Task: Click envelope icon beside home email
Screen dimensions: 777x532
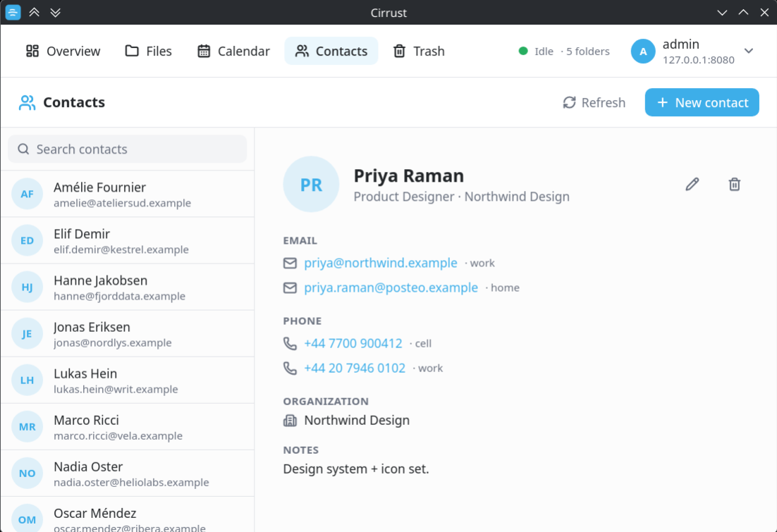Action: [x=290, y=287]
